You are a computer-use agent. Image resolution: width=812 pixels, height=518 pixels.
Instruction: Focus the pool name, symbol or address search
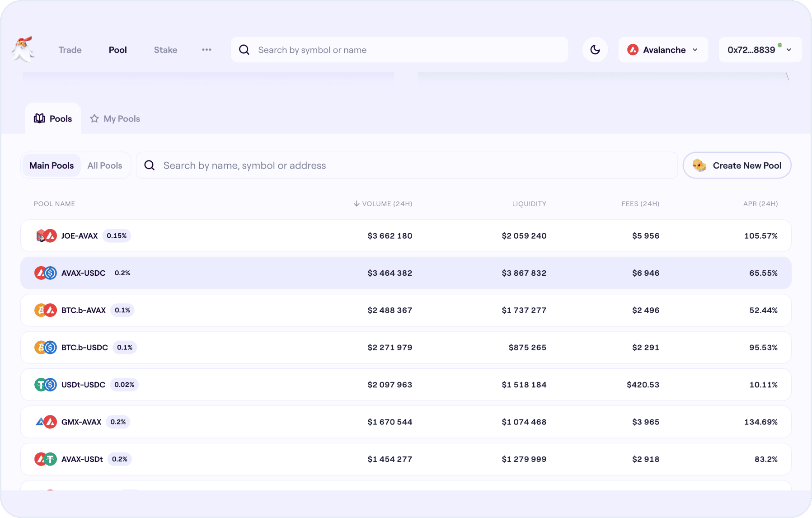[x=407, y=165]
